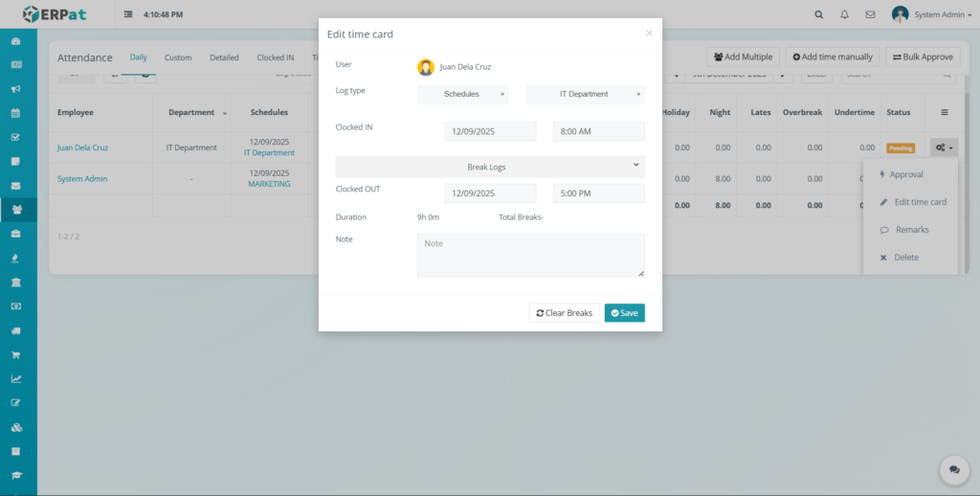Open the envelope messages icon in sidebar
The width and height of the screenshot is (980, 496).
click(x=16, y=186)
